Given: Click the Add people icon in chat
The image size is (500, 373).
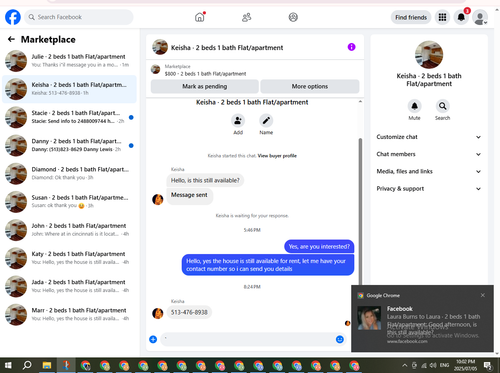Looking at the screenshot, I should [238, 121].
